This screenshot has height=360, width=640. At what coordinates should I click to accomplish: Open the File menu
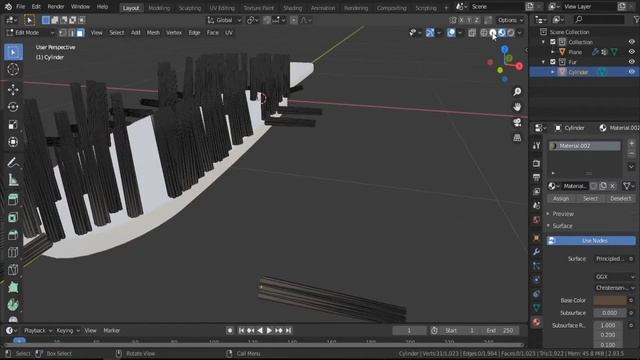pos(20,7)
